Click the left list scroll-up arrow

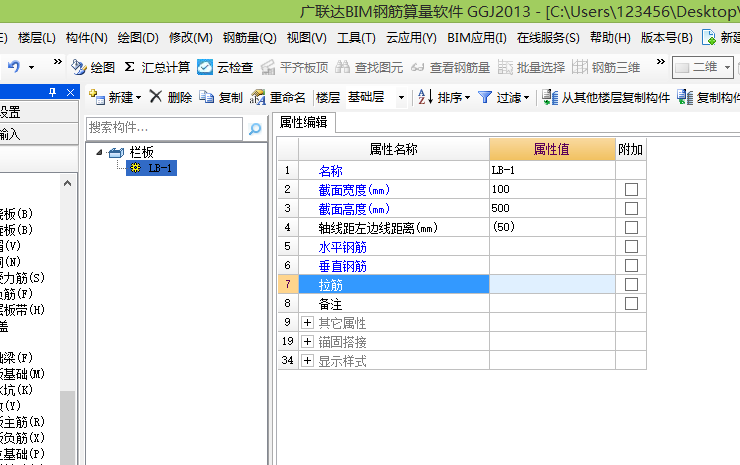click(67, 183)
